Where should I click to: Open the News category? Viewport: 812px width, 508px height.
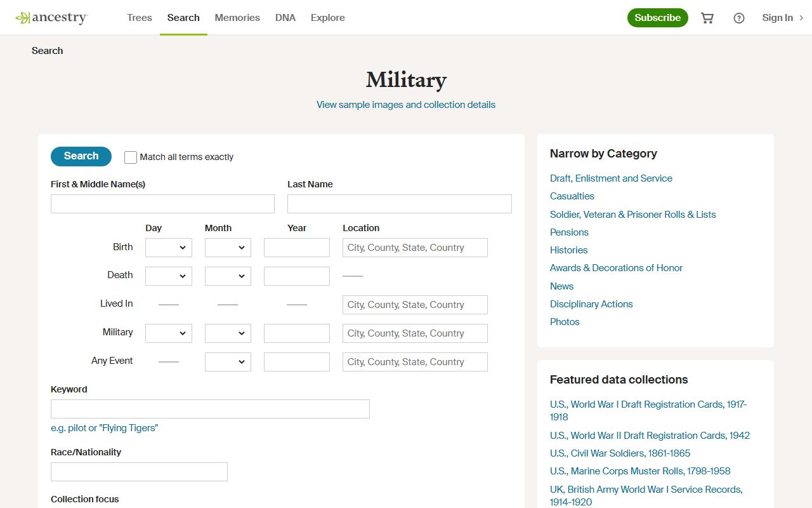point(561,286)
